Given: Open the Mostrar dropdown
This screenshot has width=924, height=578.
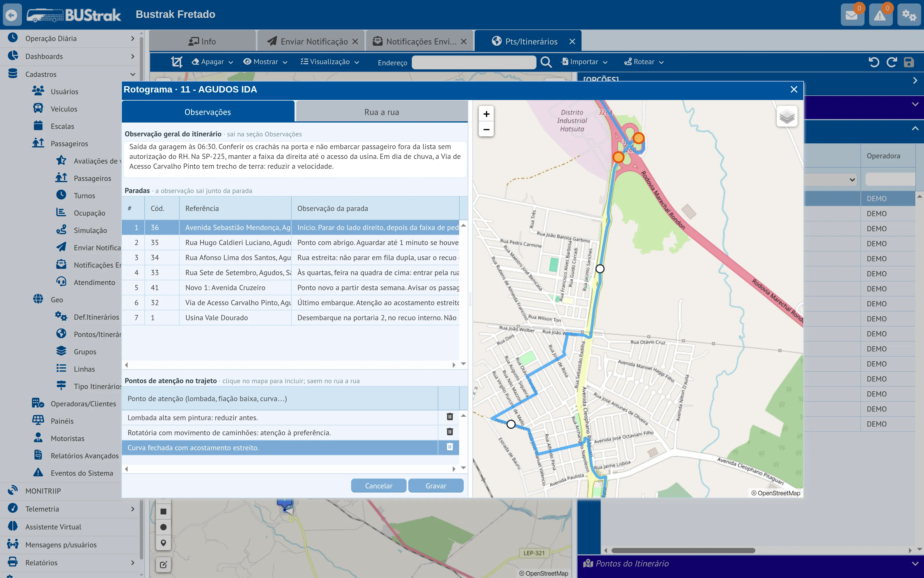Looking at the screenshot, I should coord(265,62).
